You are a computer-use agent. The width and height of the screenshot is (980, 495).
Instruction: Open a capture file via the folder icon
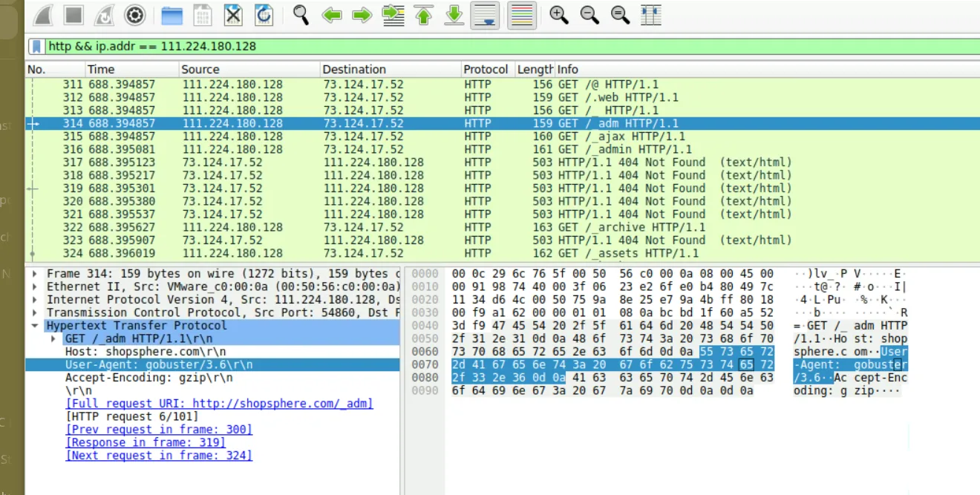pyautogui.click(x=171, y=15)
